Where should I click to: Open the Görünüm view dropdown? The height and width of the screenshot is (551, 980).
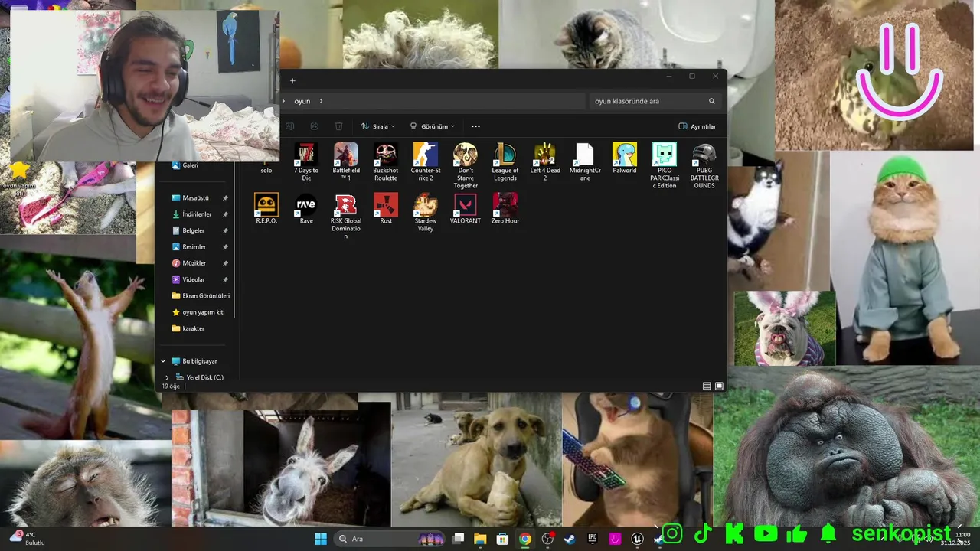click(x=433, y=126)
